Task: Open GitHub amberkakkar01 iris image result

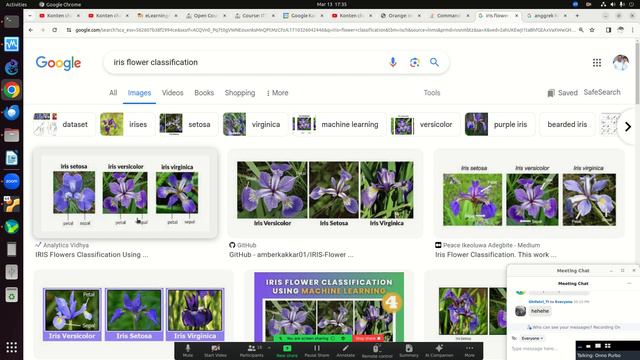Action: pyautogui.click(x=325, y=193)
